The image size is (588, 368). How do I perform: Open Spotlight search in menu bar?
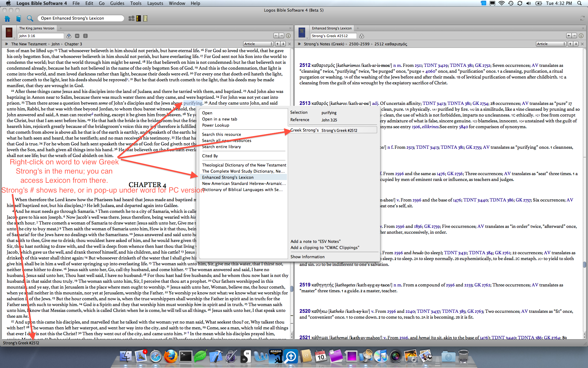[579, 3]
